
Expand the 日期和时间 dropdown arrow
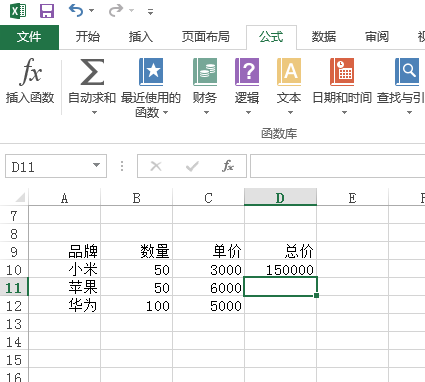344,113
